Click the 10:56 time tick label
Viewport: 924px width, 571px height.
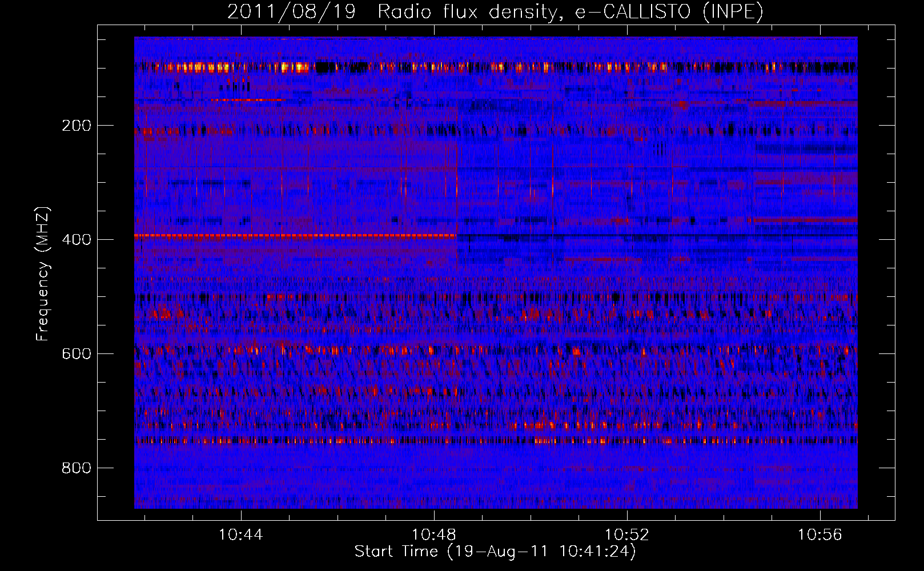820,535
